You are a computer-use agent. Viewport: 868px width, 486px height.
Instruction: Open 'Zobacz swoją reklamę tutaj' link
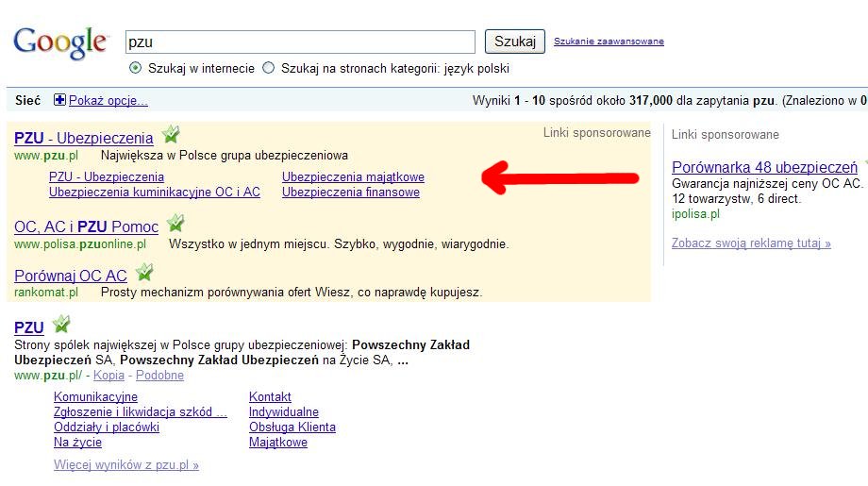click(x=751, y=243)
